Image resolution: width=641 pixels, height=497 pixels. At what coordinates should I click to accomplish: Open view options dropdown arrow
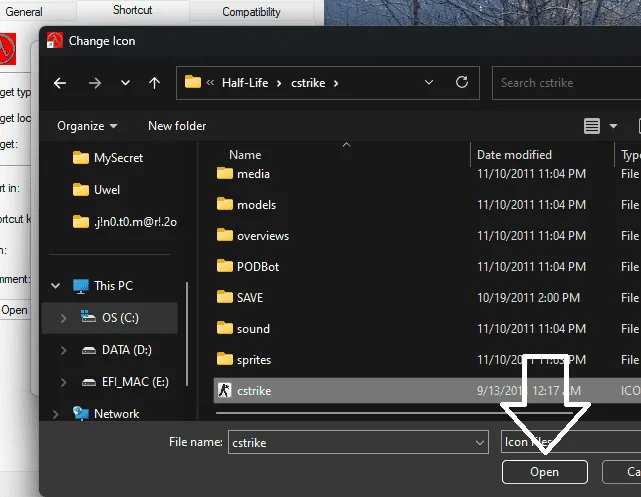(613, 126)
